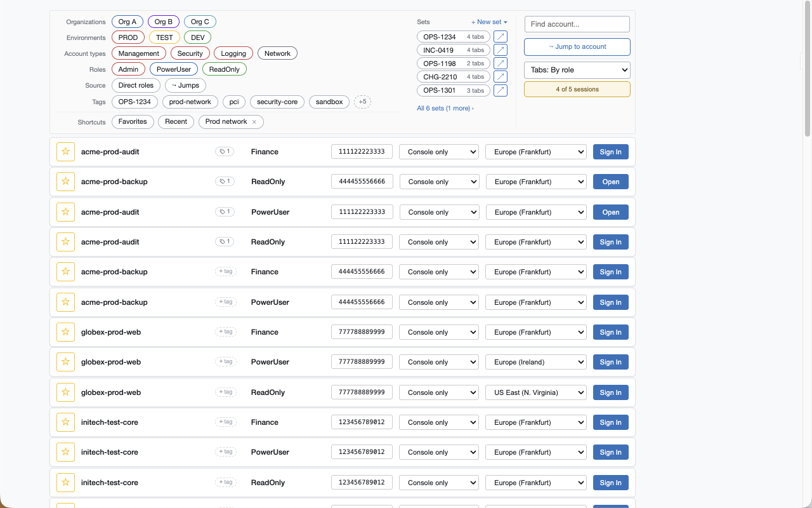Mark initech-test-core PowerUser row as favorite

coord(65,452)
